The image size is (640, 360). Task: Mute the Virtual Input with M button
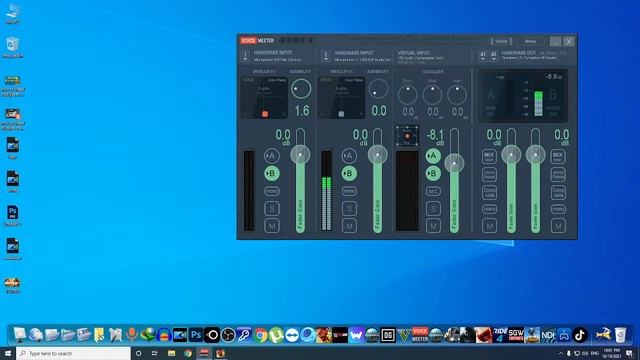(433, 226)
